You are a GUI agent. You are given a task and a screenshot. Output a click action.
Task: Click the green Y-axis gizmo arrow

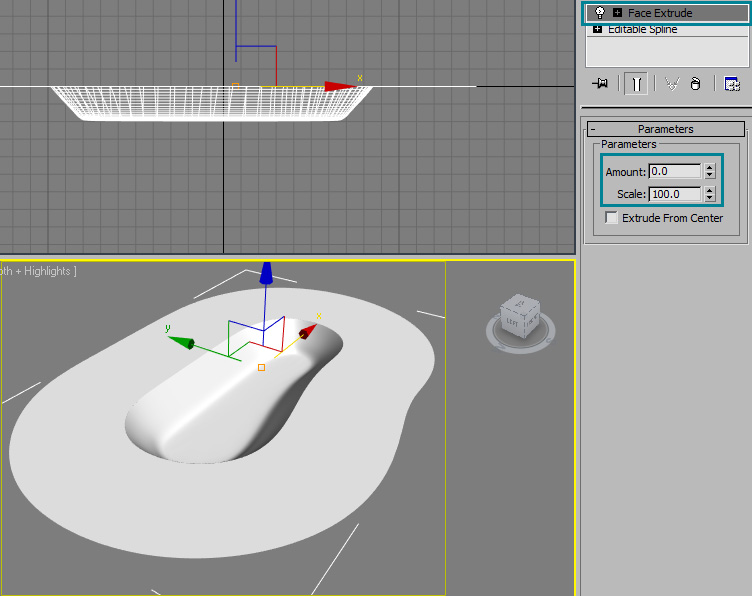coord(180,342)
